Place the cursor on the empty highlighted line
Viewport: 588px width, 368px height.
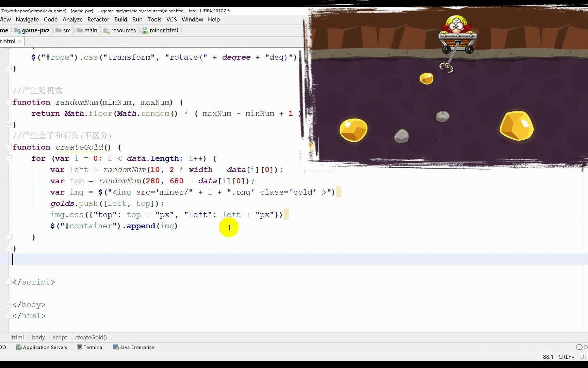pyautogui.click(x=294, y=259)
